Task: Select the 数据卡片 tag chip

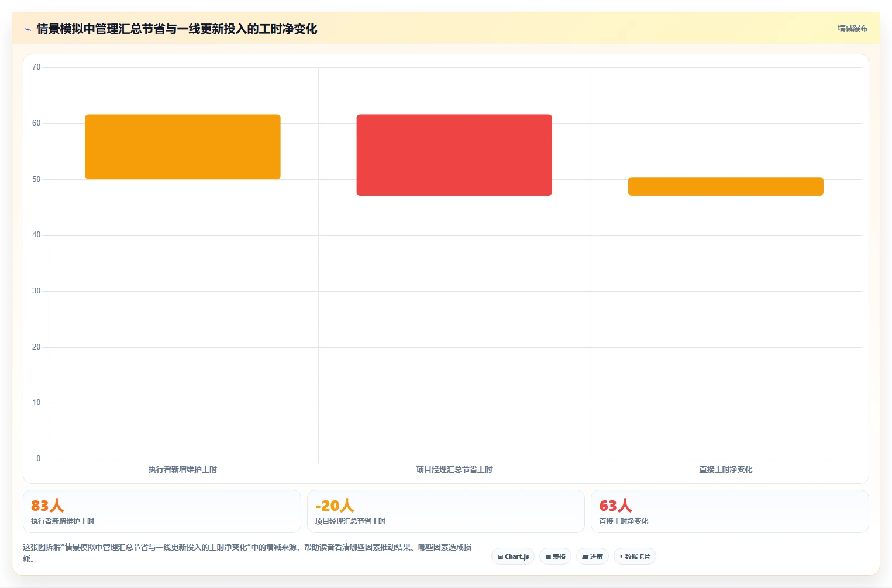Action: [635, 556]
